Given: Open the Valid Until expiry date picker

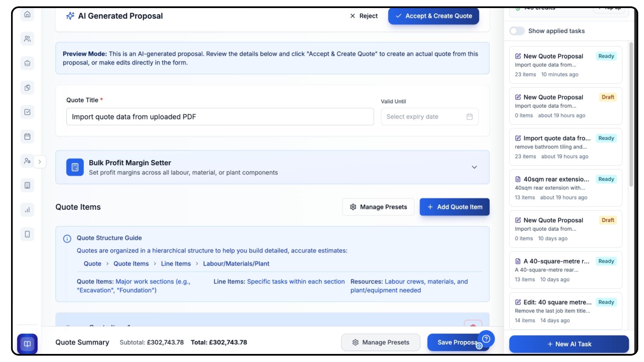Looking at the screenshot, I should [429, 117].
